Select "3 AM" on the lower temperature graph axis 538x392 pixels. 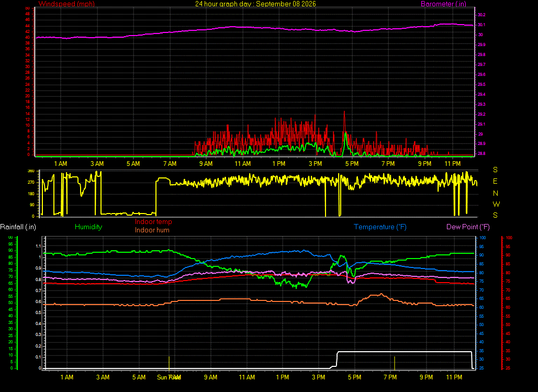point(103,377)
